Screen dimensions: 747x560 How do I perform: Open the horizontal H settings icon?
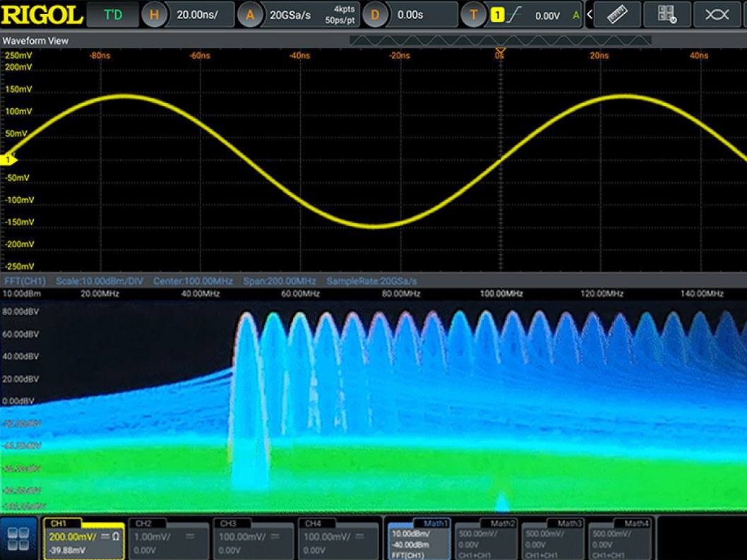154,15
